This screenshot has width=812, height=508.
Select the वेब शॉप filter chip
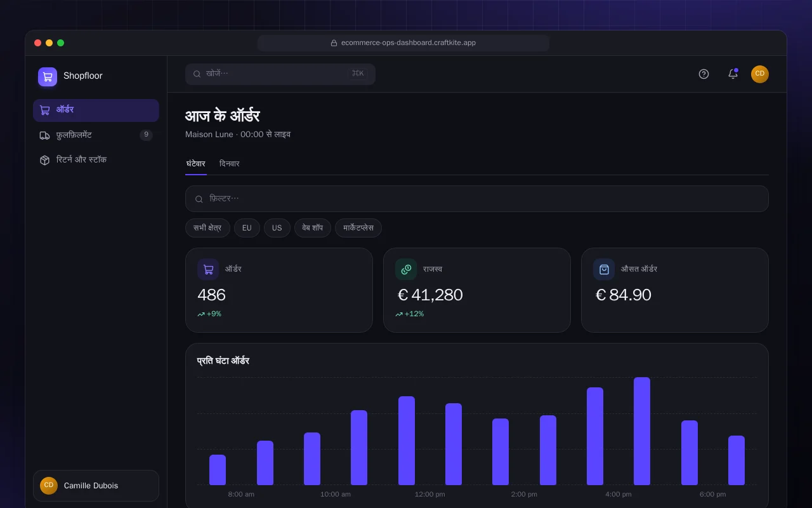pos(313,228)
